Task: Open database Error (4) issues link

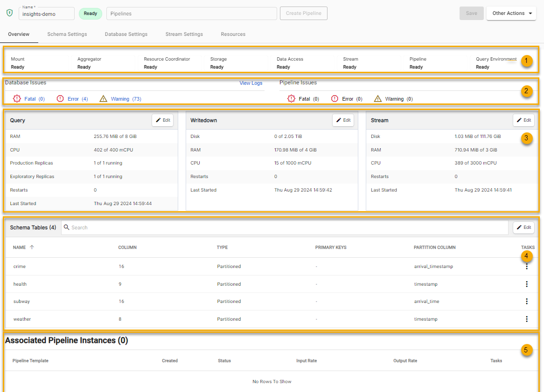Action: (78, 99)
